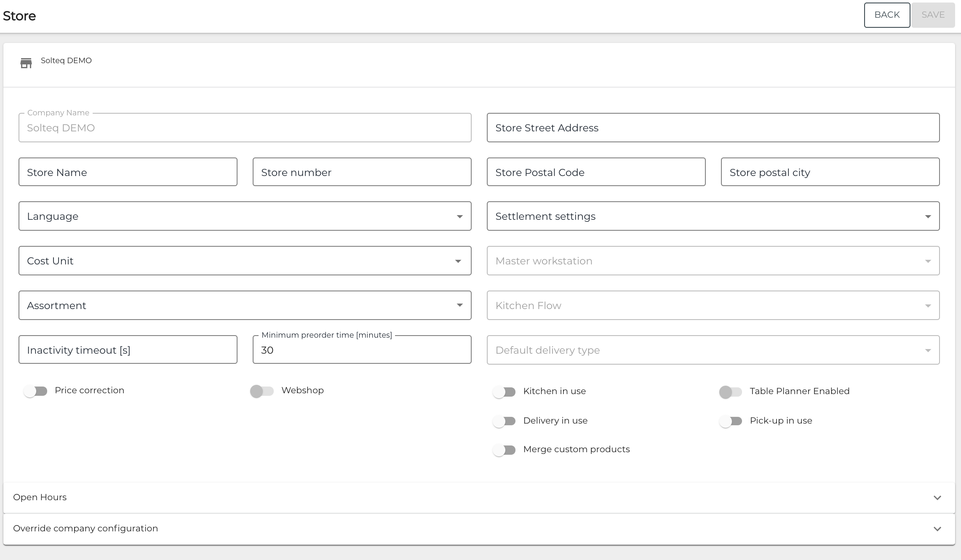Toggle the Price correction switch
Viewport: 961px width, 560px height.
(x=35, y=391)
